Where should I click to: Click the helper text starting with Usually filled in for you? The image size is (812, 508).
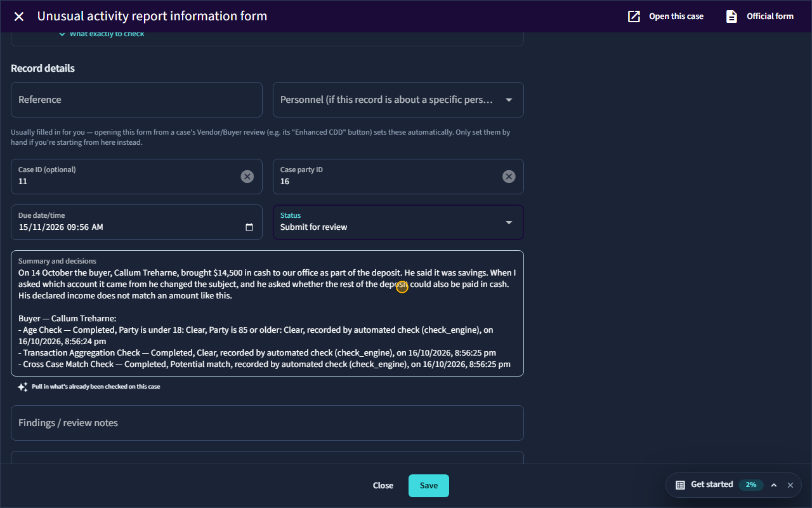261,137
